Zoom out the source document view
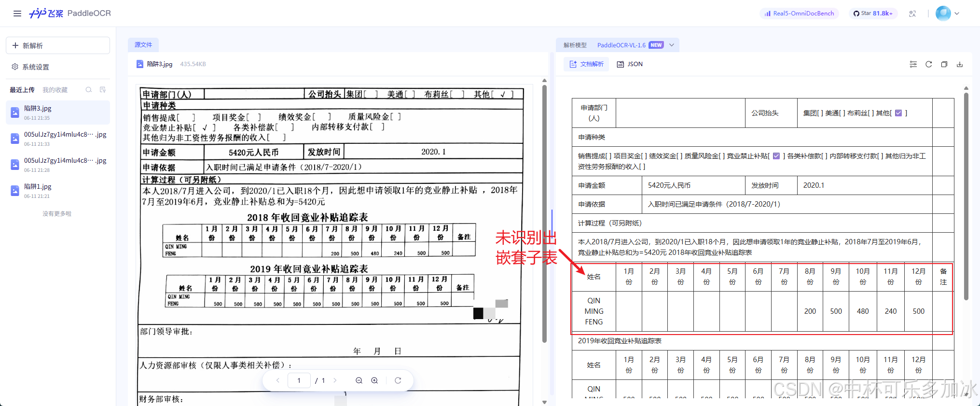The height and width of the screenshot is (406, 980). [x=359, y=380]
